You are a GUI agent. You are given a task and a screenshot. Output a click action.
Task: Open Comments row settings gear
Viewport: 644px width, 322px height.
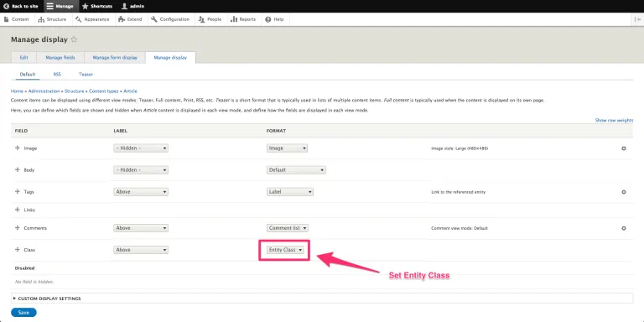624,228
